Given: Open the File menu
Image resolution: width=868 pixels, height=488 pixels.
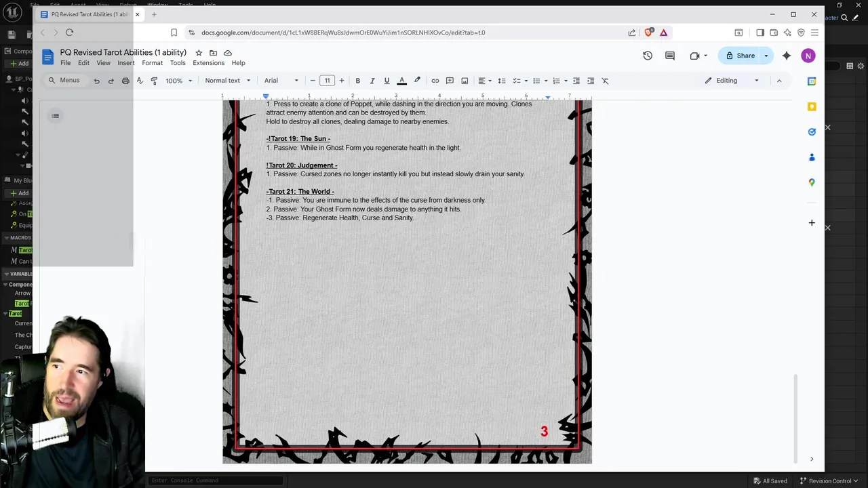Looking at the screenshot, I should [65, 63].
